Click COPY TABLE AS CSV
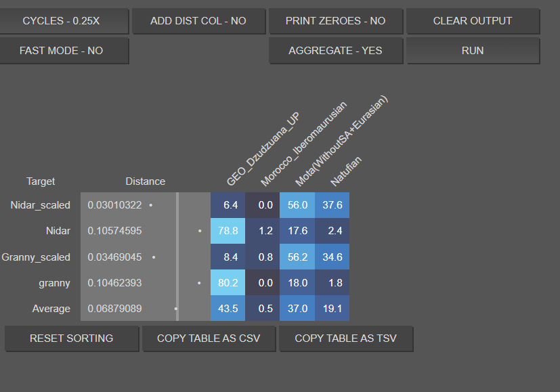Viewport: 560px width, 392px height. pos(209,339)
